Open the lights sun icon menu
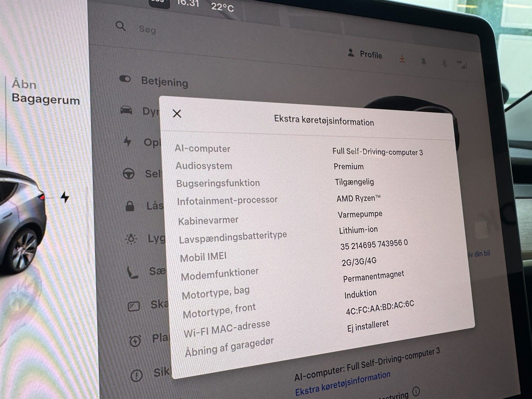The width and height of the screenshot is (532, 399). [x=131, y=239]
